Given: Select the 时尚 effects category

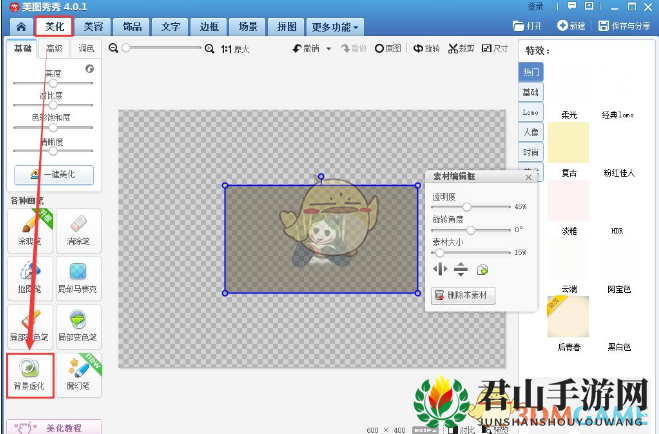Looking at the screenshot, I should pos(531,152).
